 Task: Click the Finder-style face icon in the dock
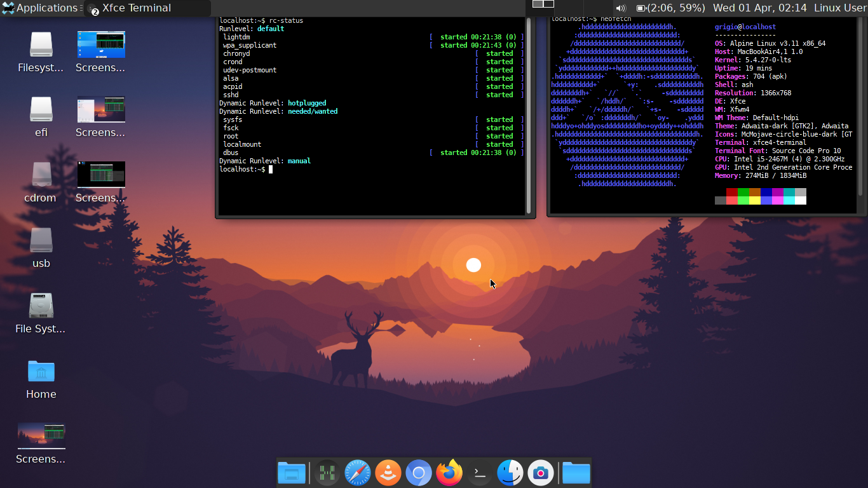[x=510, y=473]
